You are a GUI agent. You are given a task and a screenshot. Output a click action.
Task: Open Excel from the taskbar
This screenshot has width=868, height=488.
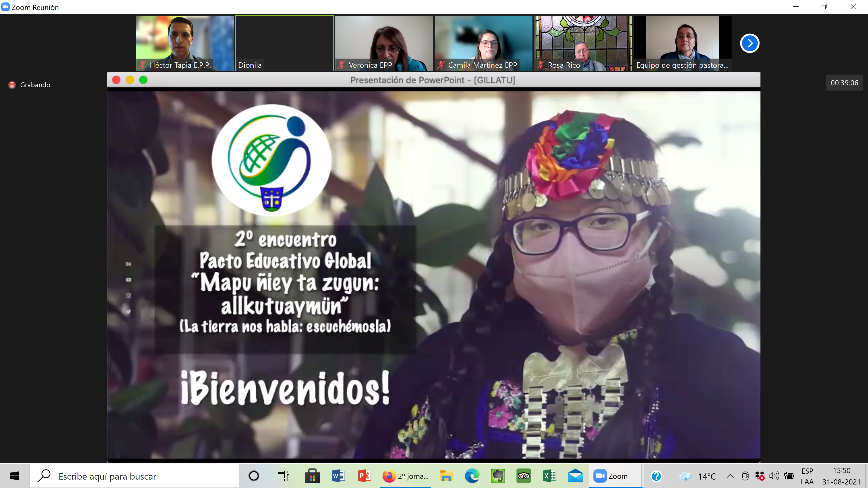point(550,476)
